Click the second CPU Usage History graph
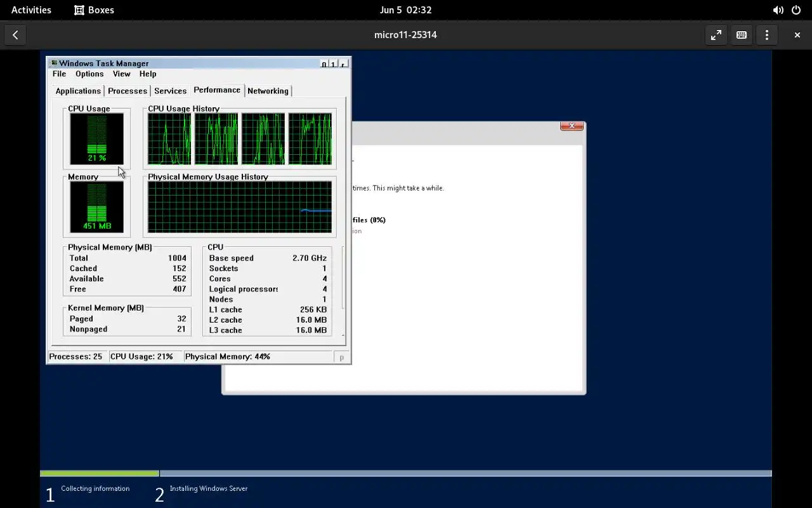 pyautogui.click(x=216, y=139)
